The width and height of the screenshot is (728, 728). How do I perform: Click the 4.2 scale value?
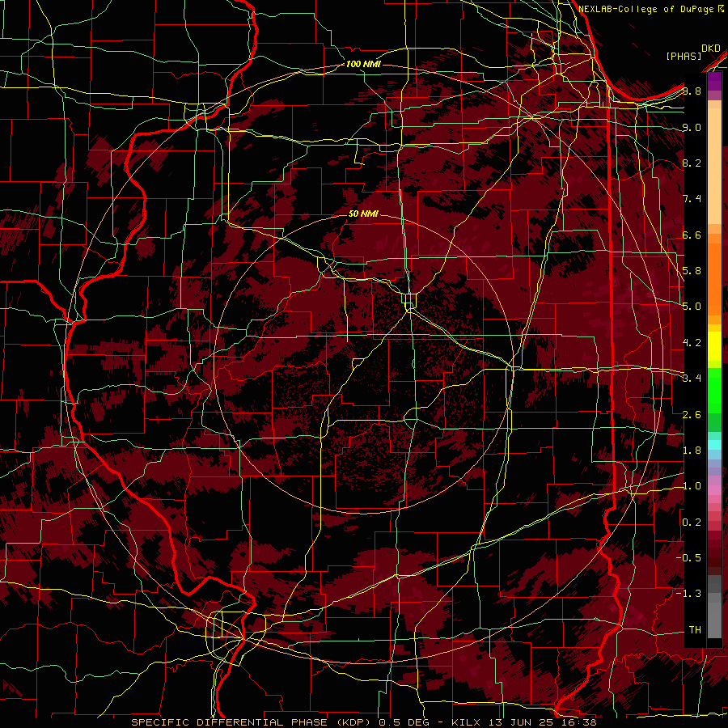(692, 343)
